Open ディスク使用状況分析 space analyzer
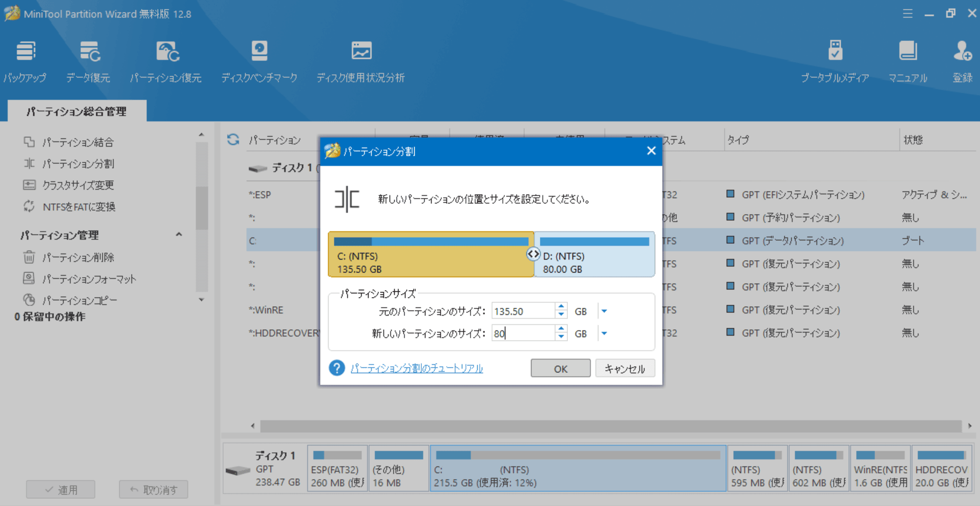Viewport: 980px width, 506px height. [360, 62]
